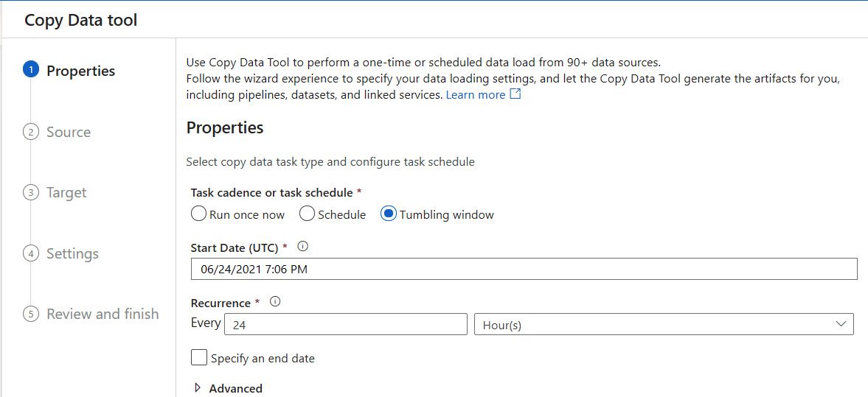Open the Learn more link
Image resolution: width=868 pixels, height=397 pixels.
476,95
